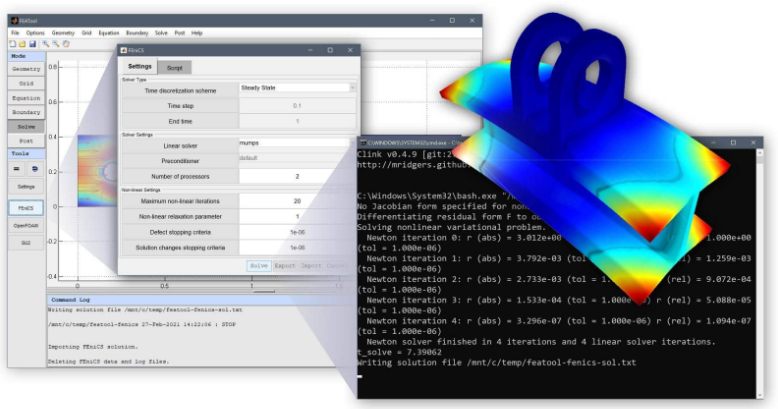Open the Time discretization scheme dropdown

coord(296,88)
